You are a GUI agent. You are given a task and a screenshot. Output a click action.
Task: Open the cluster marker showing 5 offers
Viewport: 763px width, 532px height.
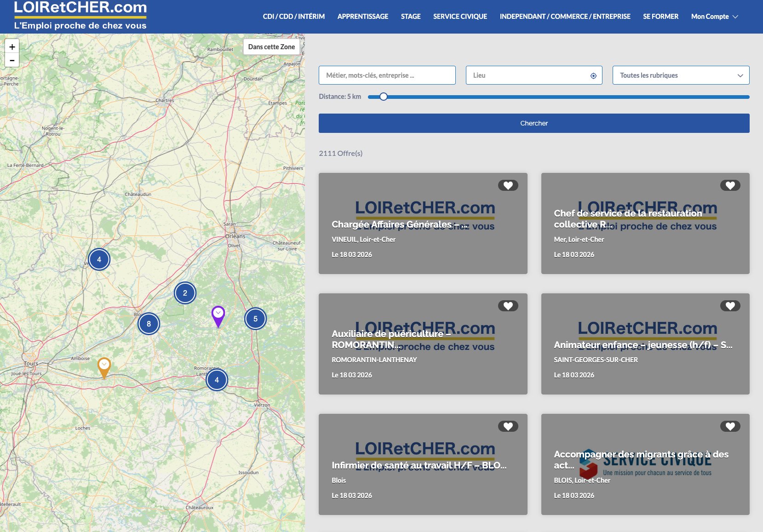256,318
